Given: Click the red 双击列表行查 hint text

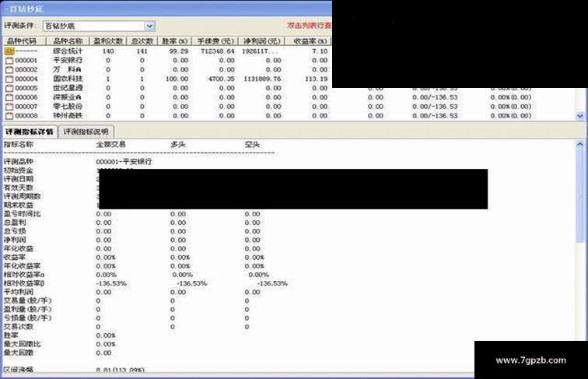Looking at the screenshot, I should [310, 26].
